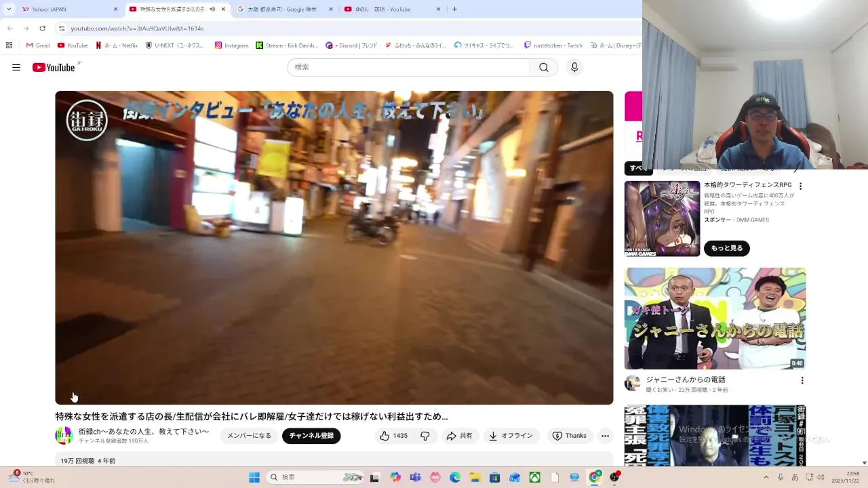The image size is (868, 488).
Task: Join via メンバーになる button
Action: 249,436
